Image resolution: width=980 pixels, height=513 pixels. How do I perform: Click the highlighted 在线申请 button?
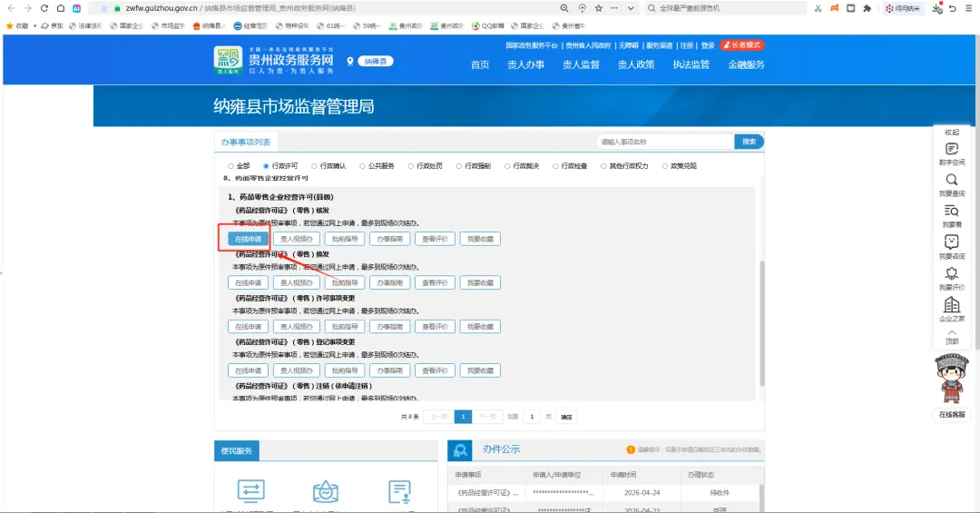[248, 239]
